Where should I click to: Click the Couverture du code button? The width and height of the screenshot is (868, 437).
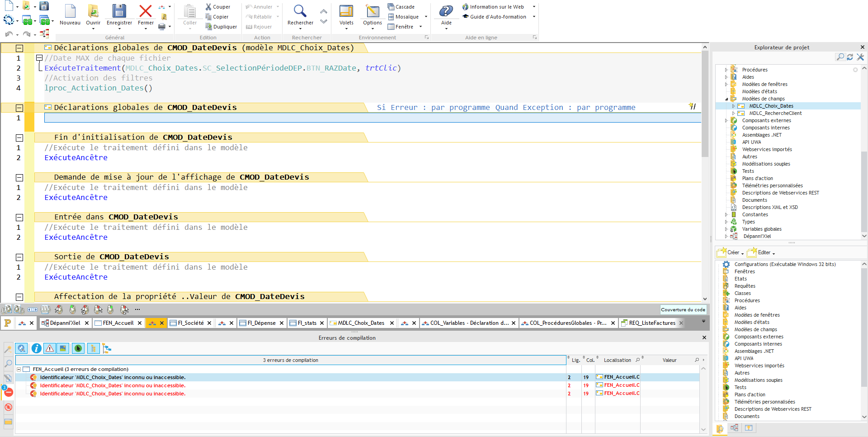click(x=683, y=309)
